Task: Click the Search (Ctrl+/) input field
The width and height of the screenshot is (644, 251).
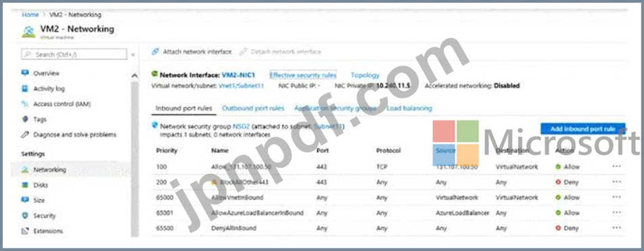Action: point(74,54)
